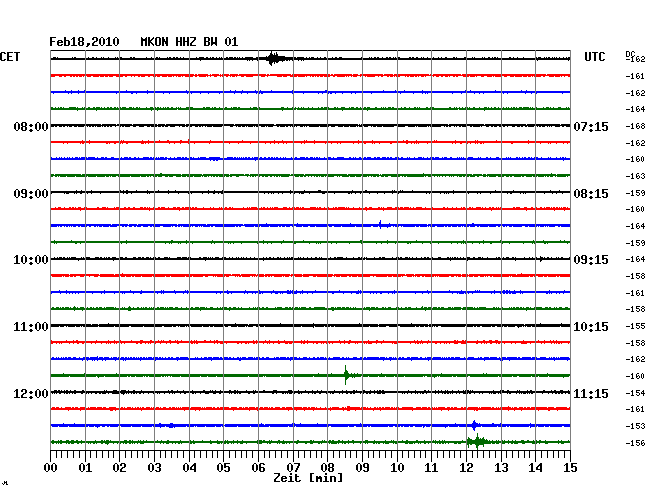
Task: Click the blue event burst on the second-to-last trace
Action: (475, 425)
